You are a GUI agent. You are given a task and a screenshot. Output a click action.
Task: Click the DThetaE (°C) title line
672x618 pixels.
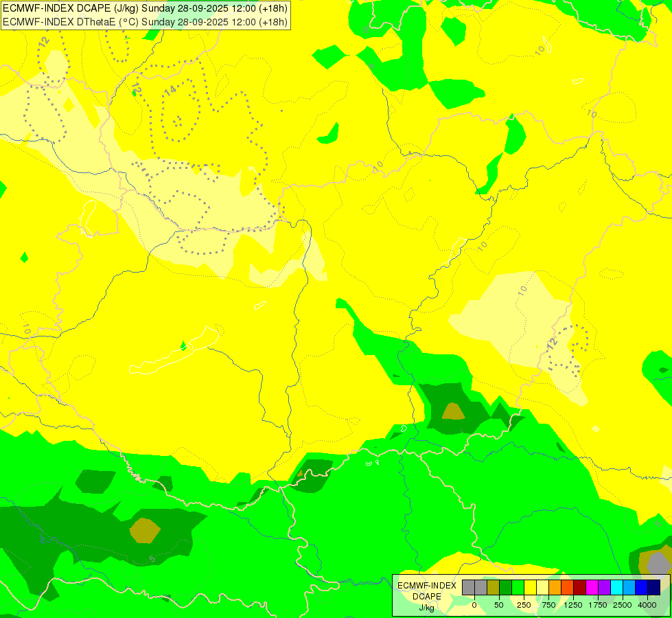tap(146, 22)
